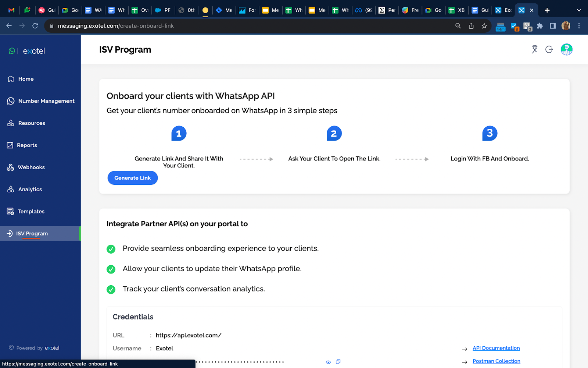588x368 pixels.
Task: Open the Chrome three-dot menu
Action: coord(579,26)
